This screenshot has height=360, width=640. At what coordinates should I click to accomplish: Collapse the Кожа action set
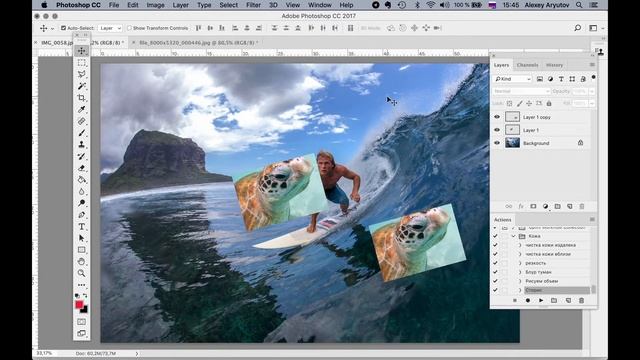[513, 236]
